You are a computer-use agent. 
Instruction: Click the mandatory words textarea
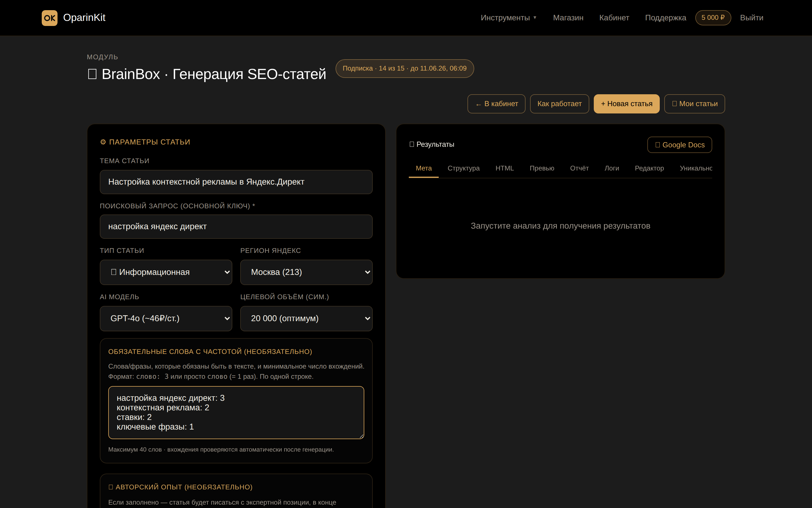[236, 413]
